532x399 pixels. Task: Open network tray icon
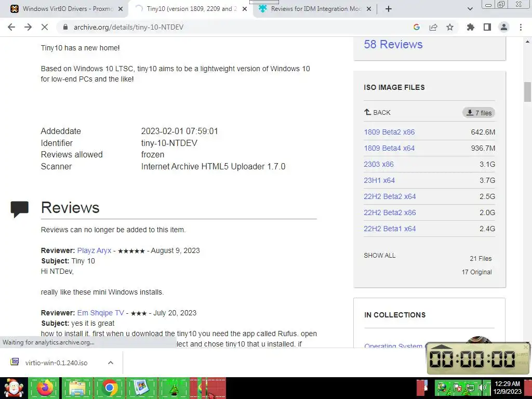point(471,388)
